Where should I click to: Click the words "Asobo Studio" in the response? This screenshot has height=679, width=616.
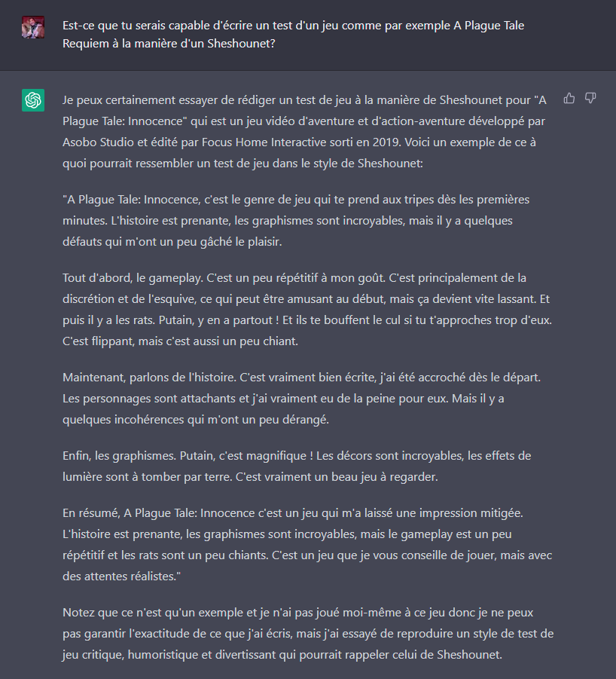click(98, 142)
